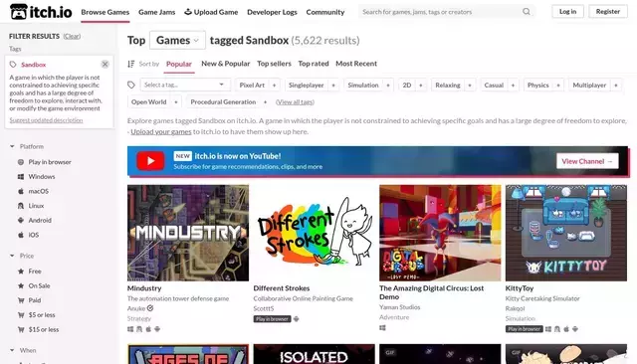637x364 pixels.
Task: Click the Log in button
Action: click(567, 11)
